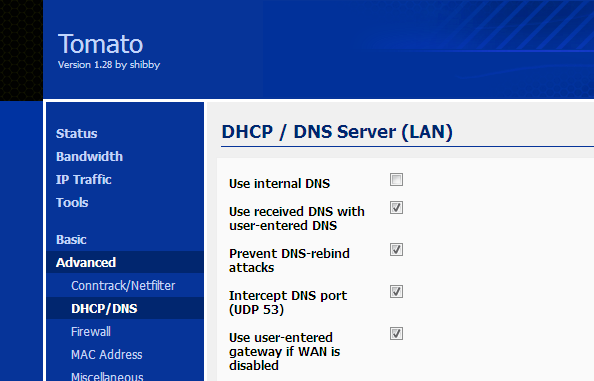Image resolution: width=594 pixels, height=381 pixels.
Task: Click the Version 1.28 by shibby text
Action: click(109, 65)
